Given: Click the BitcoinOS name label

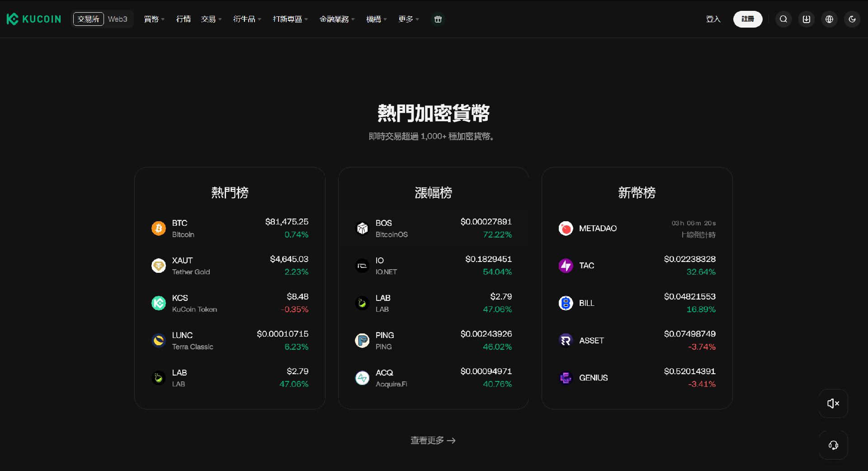Looking at the screenshot, I should click(392, 235).
